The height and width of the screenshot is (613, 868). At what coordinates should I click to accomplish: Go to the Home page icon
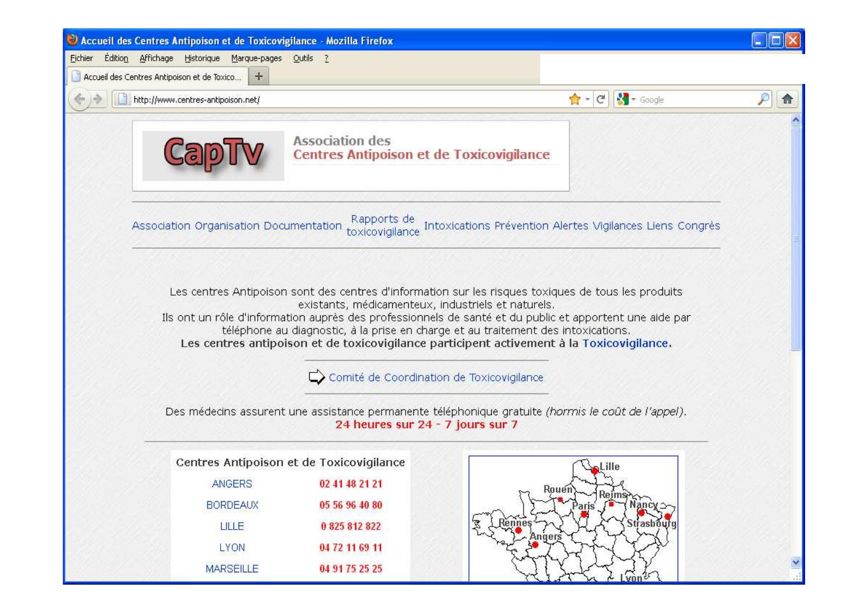[x=787, y=99]
